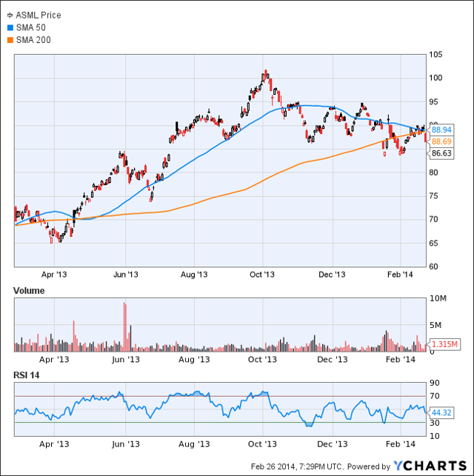Click 'Oct '13' on the Volume chart axis
The height and width of the screenshot is (476, 474).
point(262,360)
